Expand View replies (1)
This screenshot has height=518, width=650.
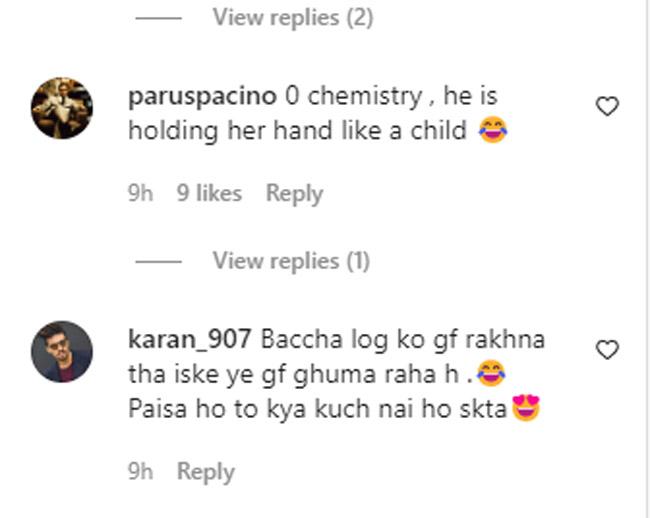[x=291, y=261]
